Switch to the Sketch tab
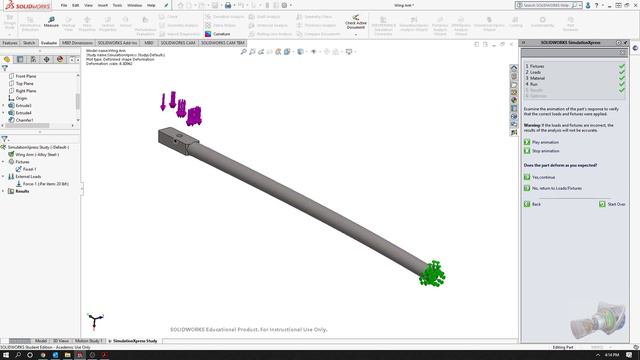This screenshot has width=640, height=360. coord(29,42)
